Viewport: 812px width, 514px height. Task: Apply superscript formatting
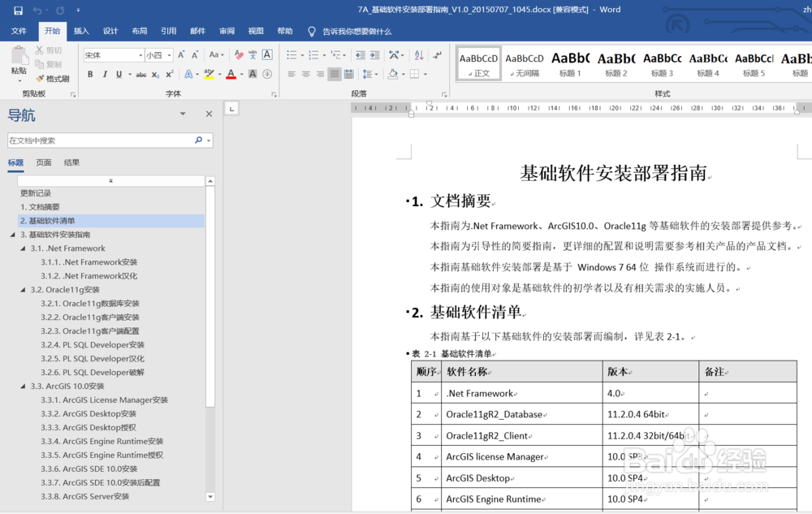tap(170, 75)
